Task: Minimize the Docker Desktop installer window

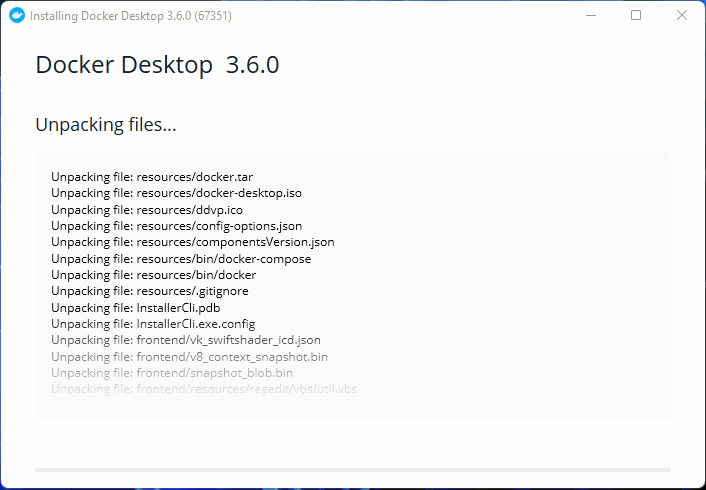Action: coord(591,15)
